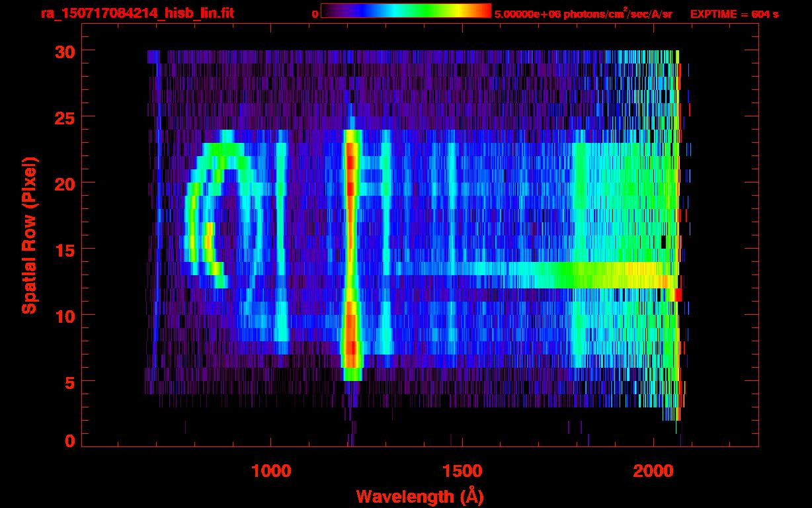The width and height of the screenshot is (812, 508).
Task: Click the 2000 wavelength tick label
Action: tap(653, 472)
